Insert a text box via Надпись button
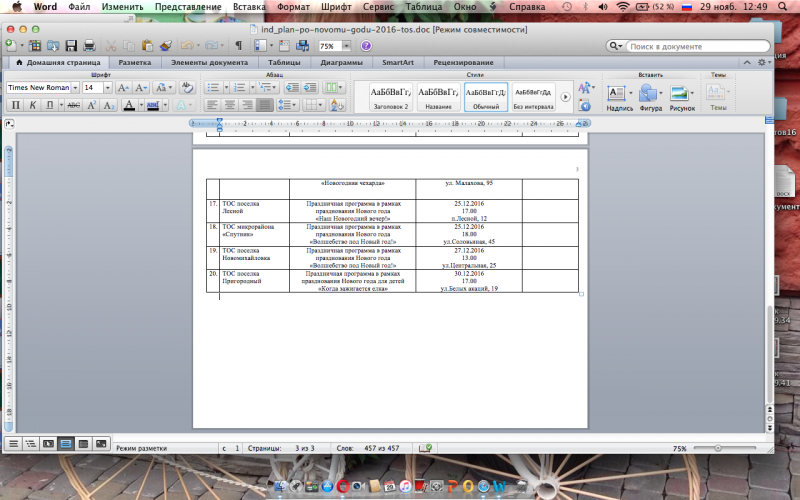 coord(619,97)
